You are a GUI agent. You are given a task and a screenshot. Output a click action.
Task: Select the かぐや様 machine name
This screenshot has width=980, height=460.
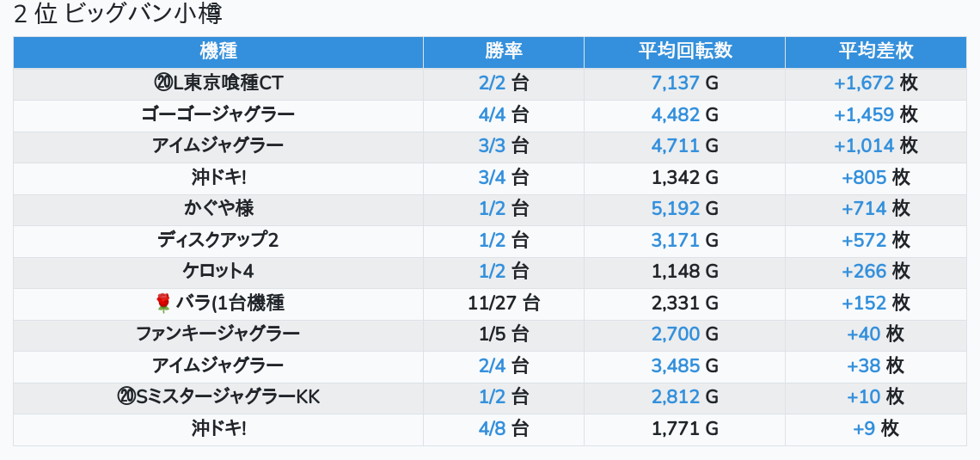(218, 208)
